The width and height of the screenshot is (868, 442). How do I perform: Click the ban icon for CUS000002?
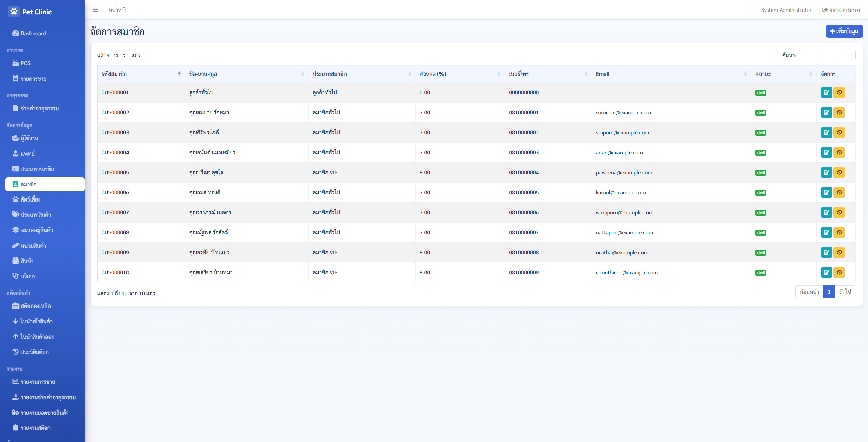[839, 112]
